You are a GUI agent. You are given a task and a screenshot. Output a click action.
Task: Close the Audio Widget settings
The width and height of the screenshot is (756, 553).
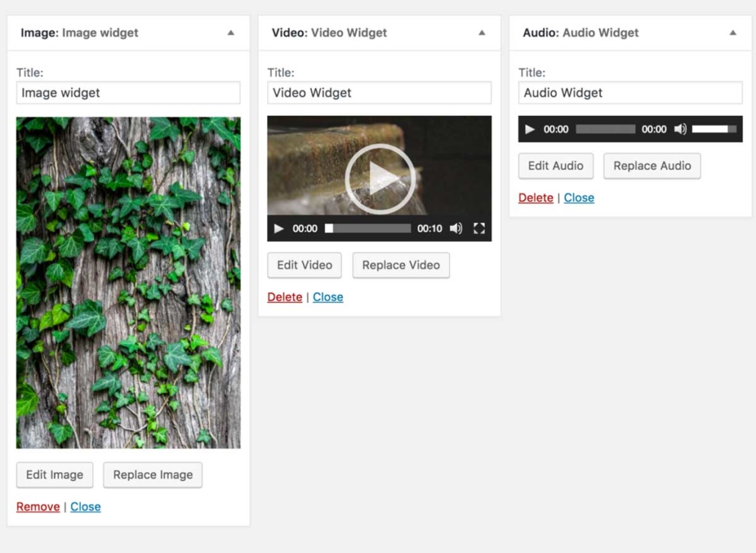click(x=579, y=198)
